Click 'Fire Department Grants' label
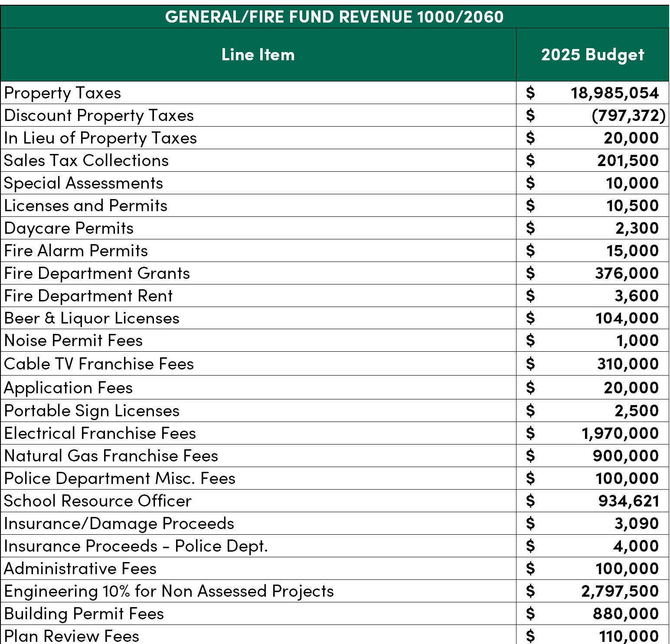 tap(97, 274)
